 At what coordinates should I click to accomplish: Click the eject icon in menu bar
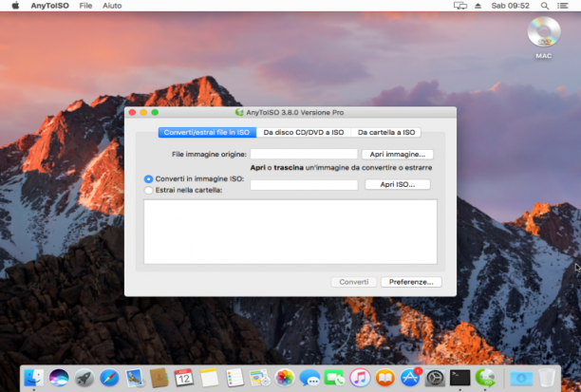click(x=478, y=6)
